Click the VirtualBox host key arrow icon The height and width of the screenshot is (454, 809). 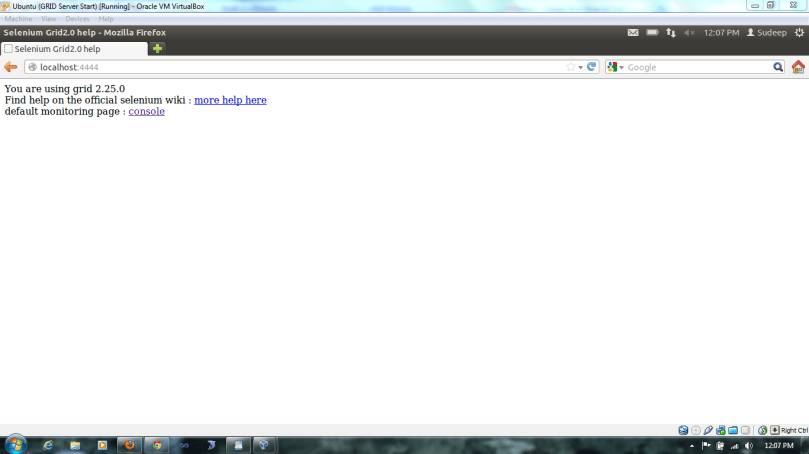click(x=774, y=430)
